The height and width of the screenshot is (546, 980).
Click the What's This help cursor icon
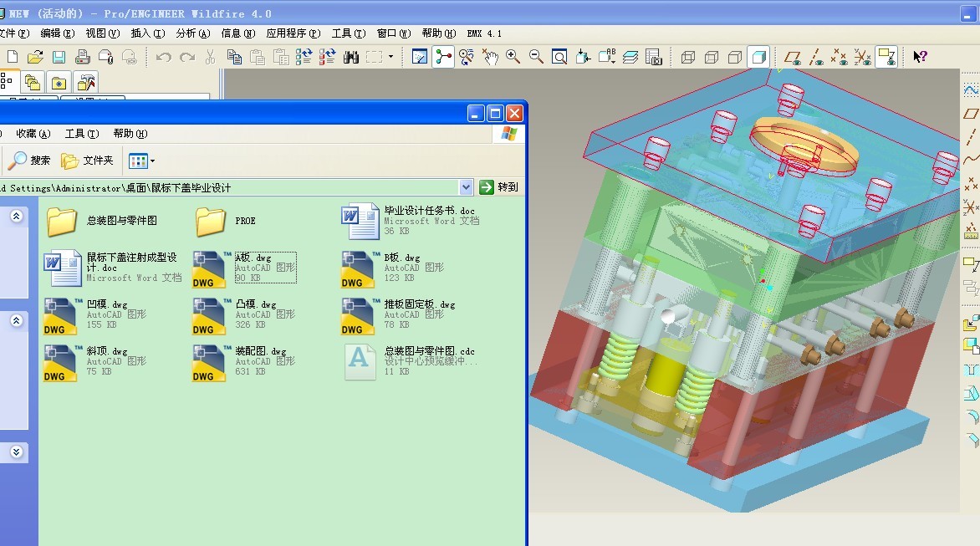920,57
